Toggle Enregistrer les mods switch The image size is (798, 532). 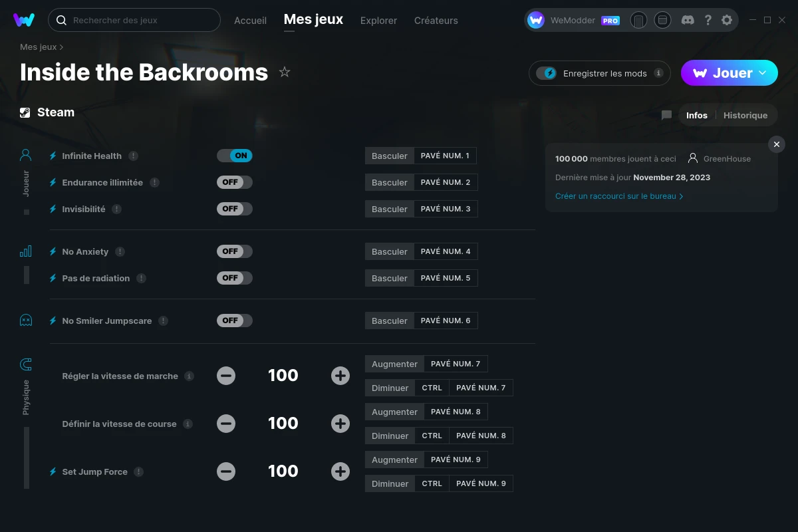coord(546,73)
